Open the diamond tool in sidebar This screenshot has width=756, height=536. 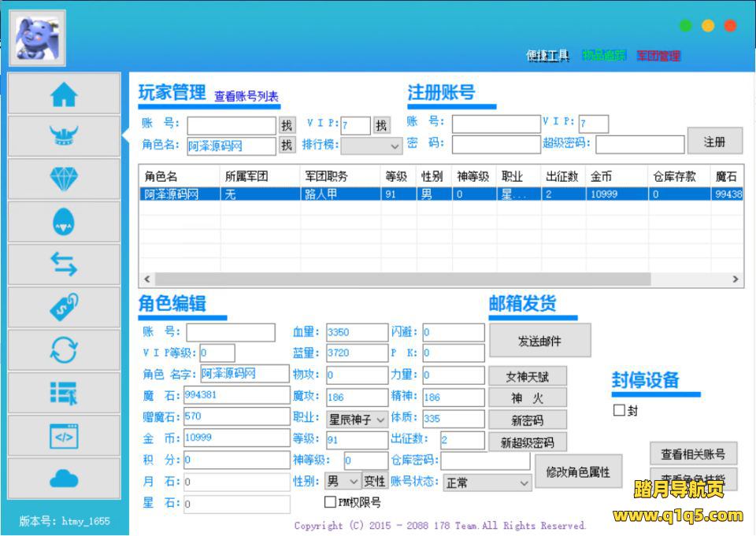[63, 179]
